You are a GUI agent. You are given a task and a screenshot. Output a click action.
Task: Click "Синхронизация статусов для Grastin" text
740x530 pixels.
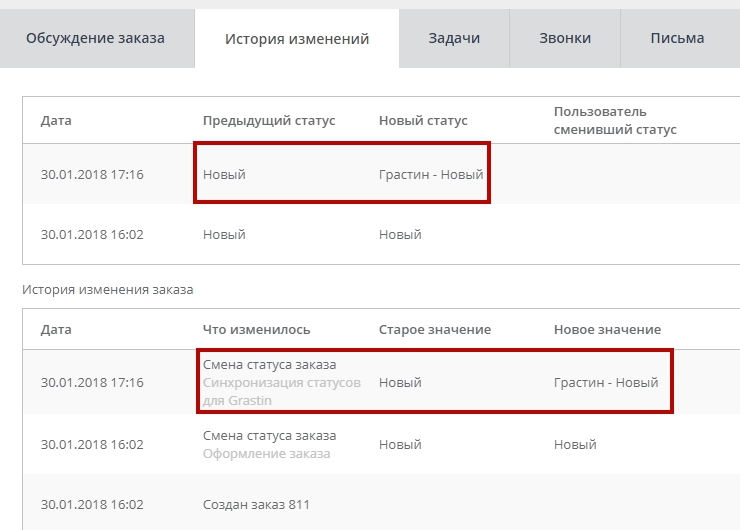281,392
